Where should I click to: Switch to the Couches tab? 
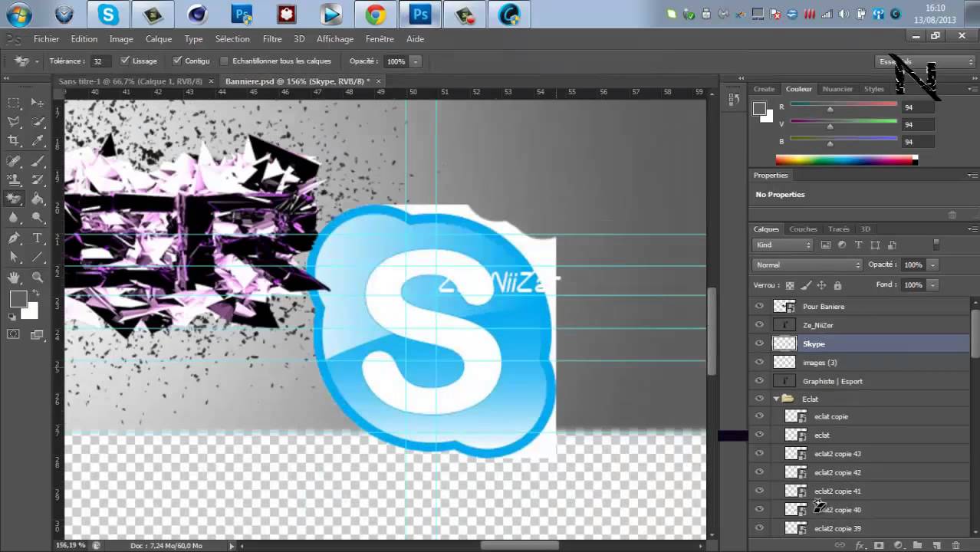click(803, 229)
